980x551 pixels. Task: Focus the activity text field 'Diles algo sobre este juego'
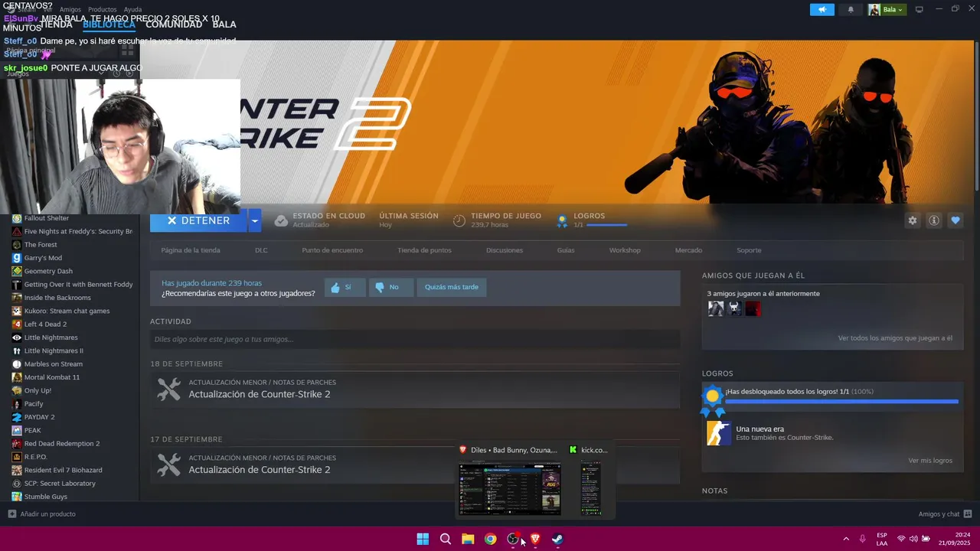click(x=415, y=339)
